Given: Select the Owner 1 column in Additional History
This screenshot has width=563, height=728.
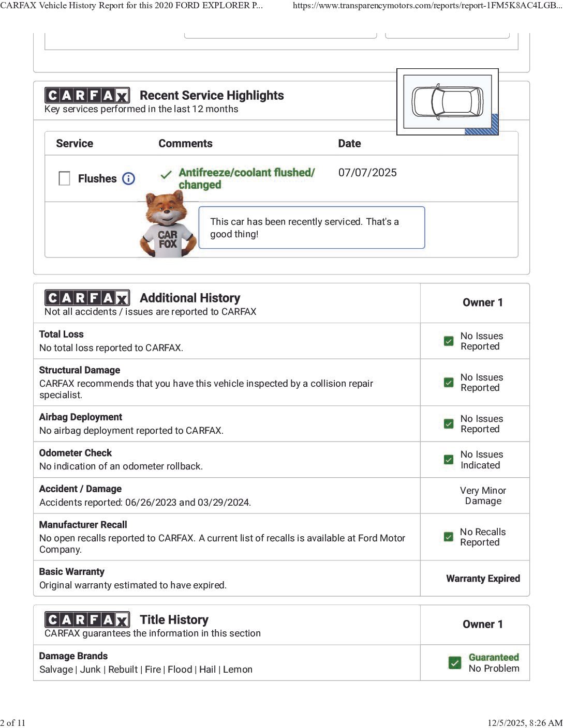Looking at the screenshot, I should pos(482,303).
